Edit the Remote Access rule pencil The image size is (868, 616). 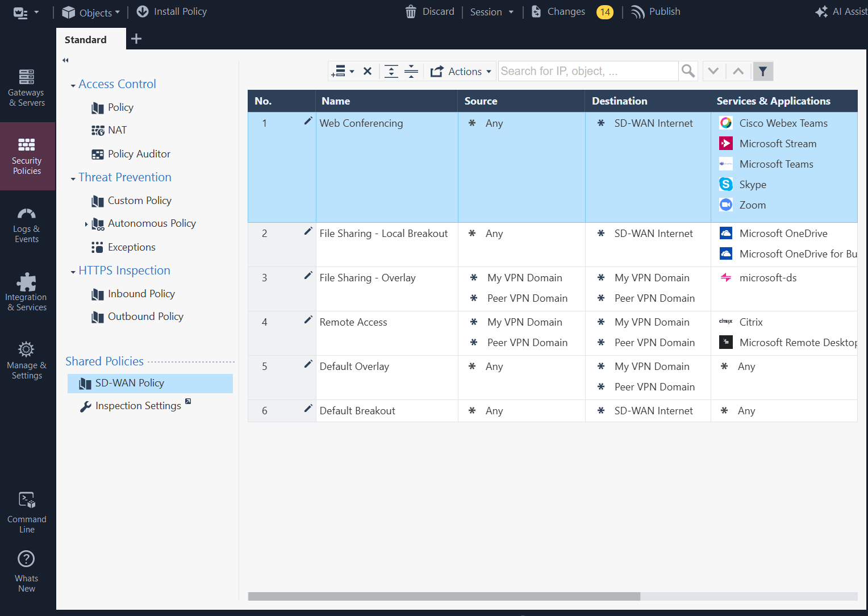click(308, 320)
